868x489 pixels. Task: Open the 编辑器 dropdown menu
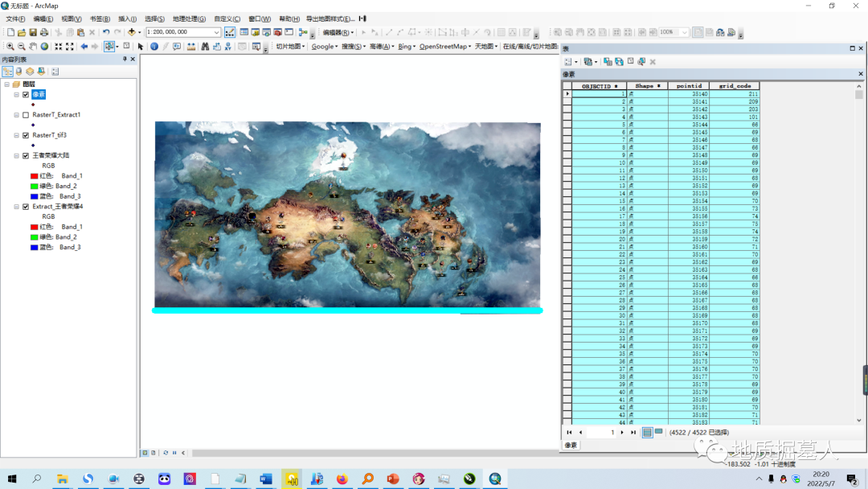pos(338,32)
